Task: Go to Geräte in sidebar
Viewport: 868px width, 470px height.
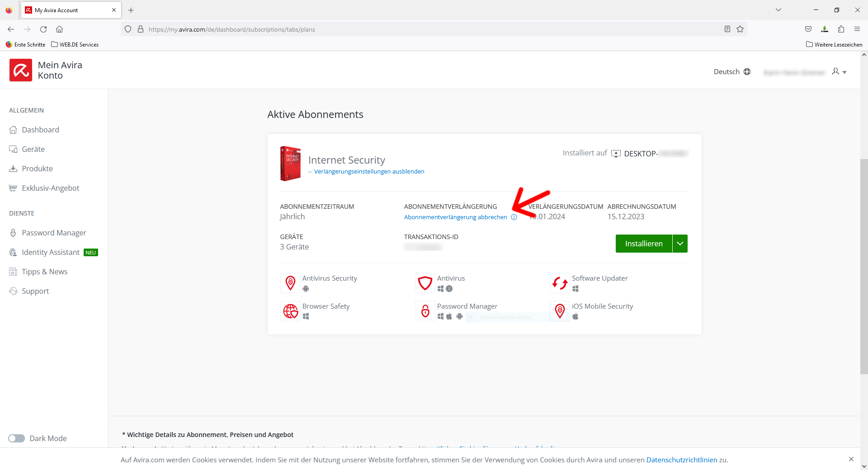Action: point(27,149)
